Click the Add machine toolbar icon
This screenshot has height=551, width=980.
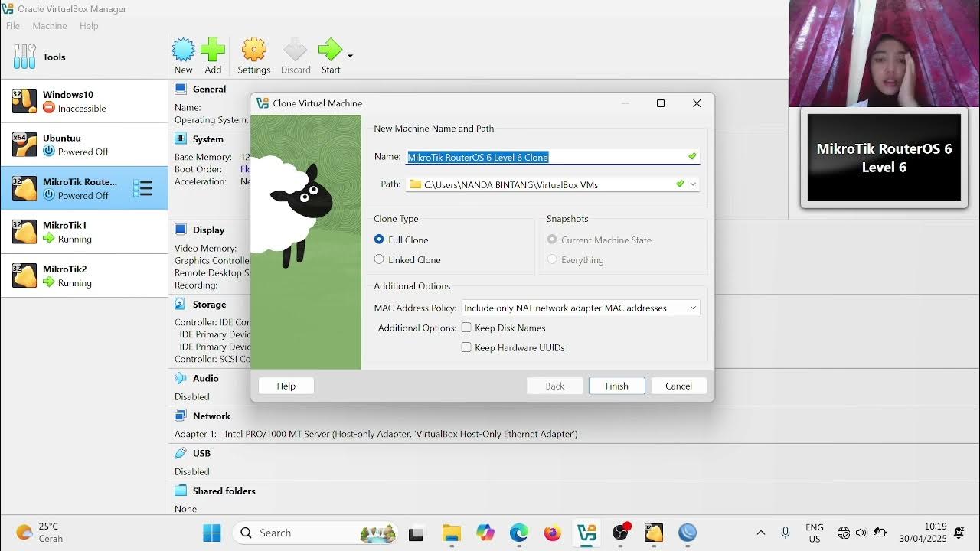pos(213,51)
